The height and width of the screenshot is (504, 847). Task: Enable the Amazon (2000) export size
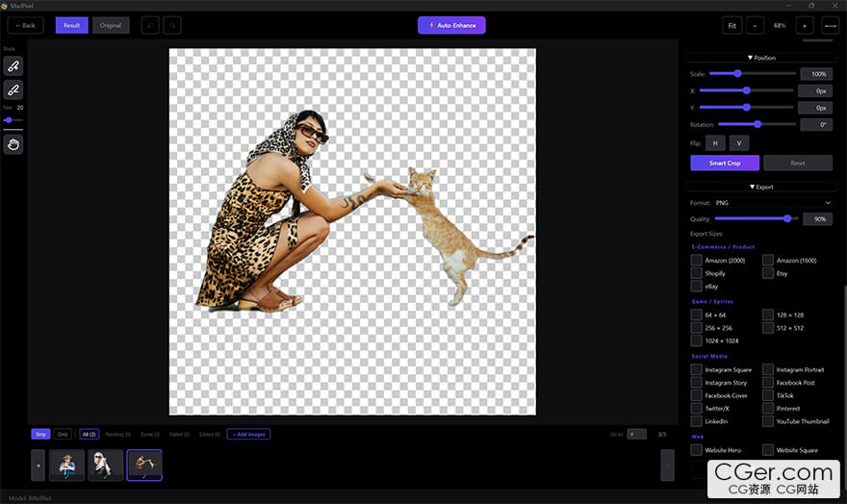(696, 261)
